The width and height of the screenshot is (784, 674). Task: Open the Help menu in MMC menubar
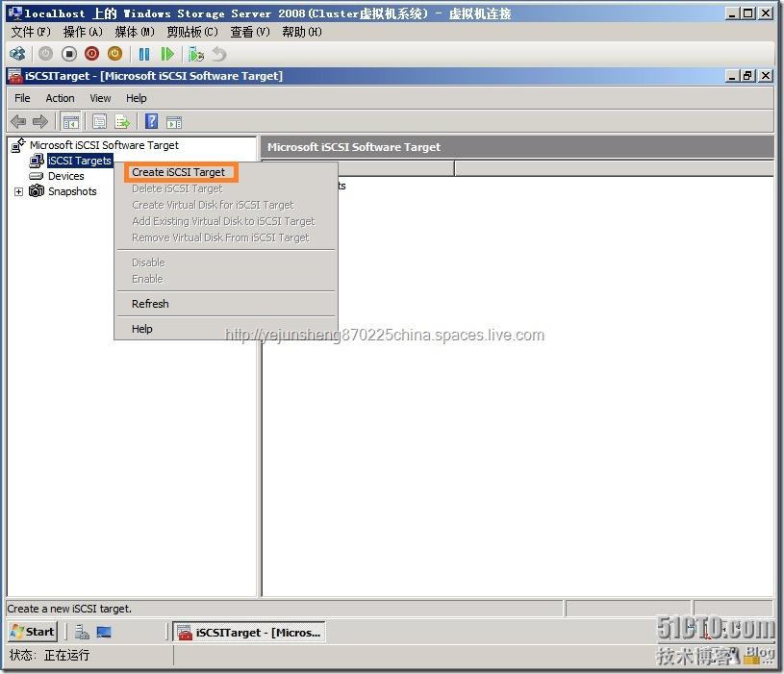pos(136,98)
